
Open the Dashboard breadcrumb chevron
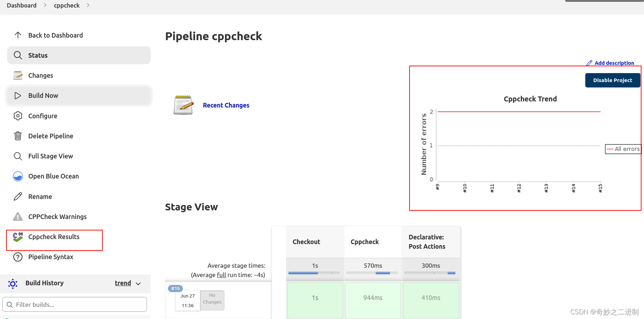pyautogui.click(x=45, y=5)
